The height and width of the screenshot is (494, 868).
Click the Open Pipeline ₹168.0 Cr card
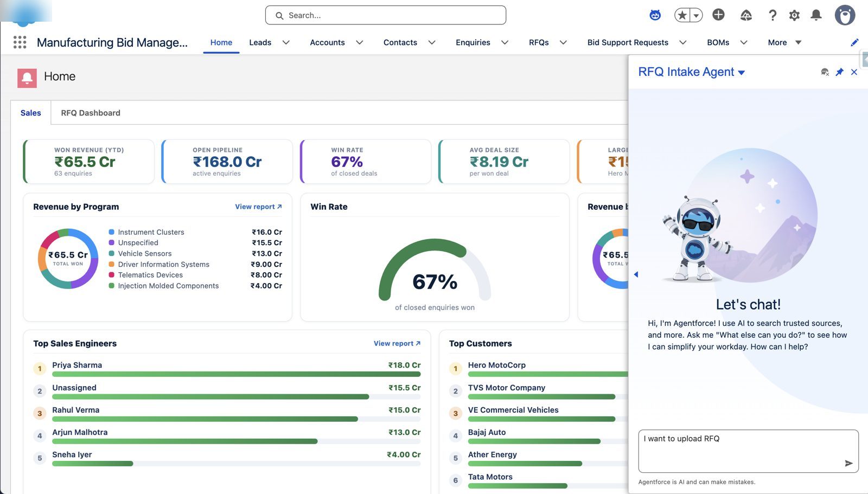[x=227, y=162]
